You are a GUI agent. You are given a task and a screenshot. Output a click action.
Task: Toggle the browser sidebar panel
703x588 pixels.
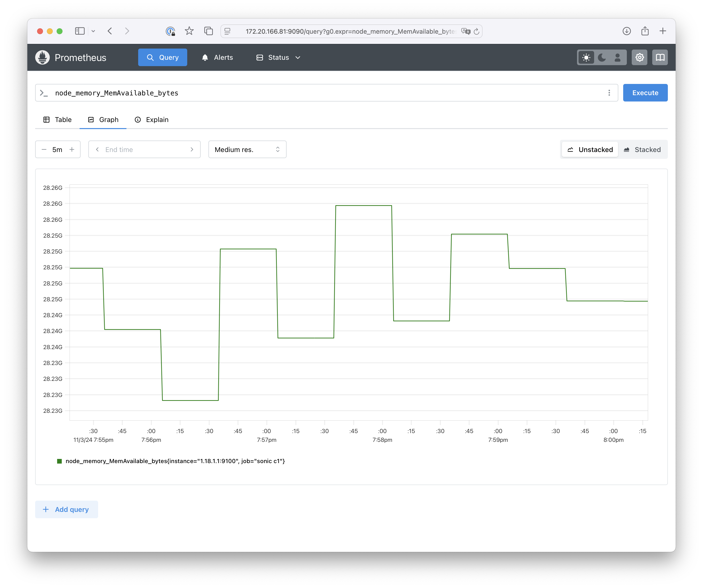(80, 31)
